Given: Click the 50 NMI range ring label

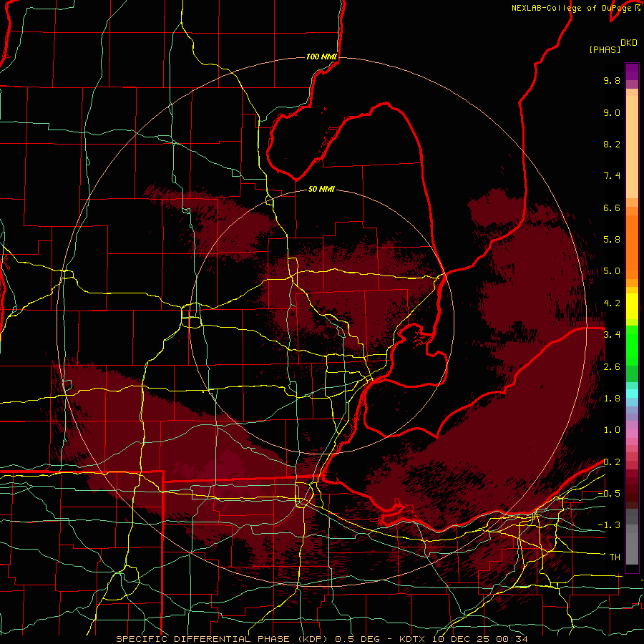Looking at the screenshot, I should click(321, 189).
